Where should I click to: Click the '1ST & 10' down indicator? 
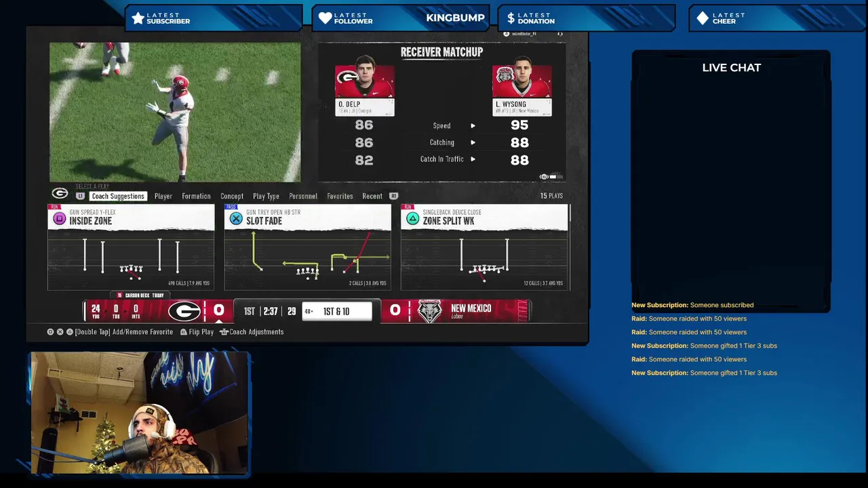coord(336,311)
